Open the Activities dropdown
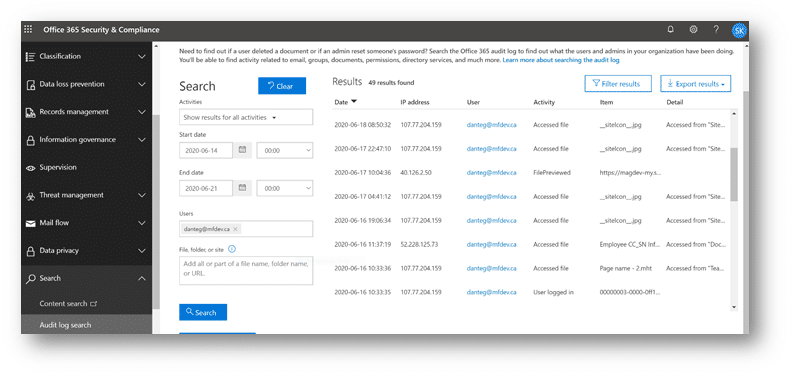Viewport: 791px width, 376px height. [x=246, y=117]
